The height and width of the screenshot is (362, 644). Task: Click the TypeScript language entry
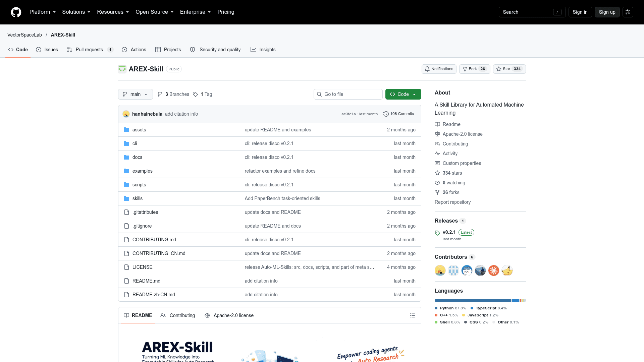(489, 308)
